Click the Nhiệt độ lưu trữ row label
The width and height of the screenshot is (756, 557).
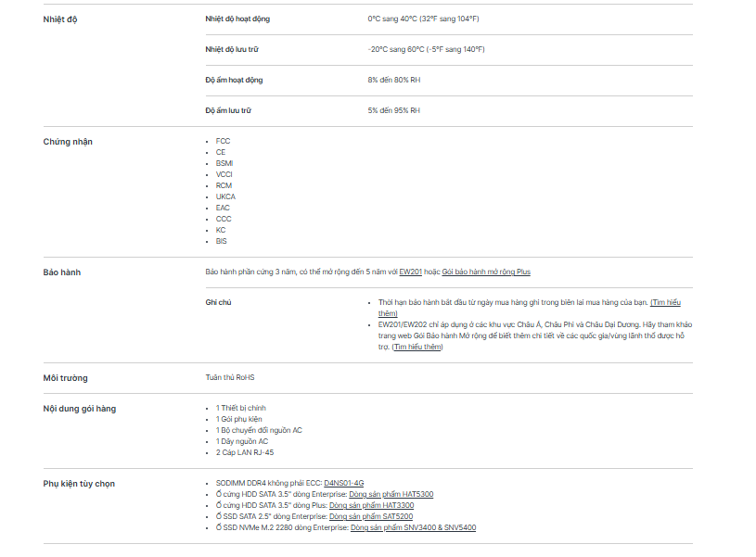(x=232, y=49)
